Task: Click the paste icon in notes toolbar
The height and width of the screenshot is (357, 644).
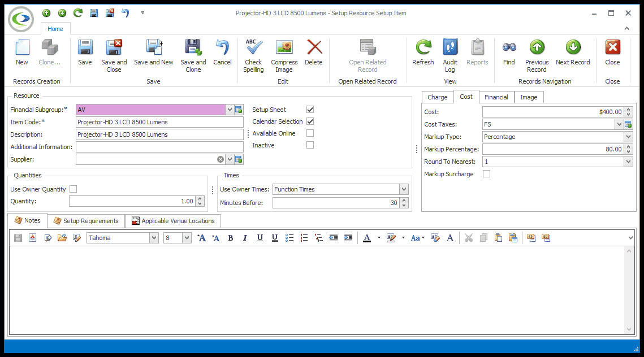Action: pyautogui.click(x=498, y=238)
